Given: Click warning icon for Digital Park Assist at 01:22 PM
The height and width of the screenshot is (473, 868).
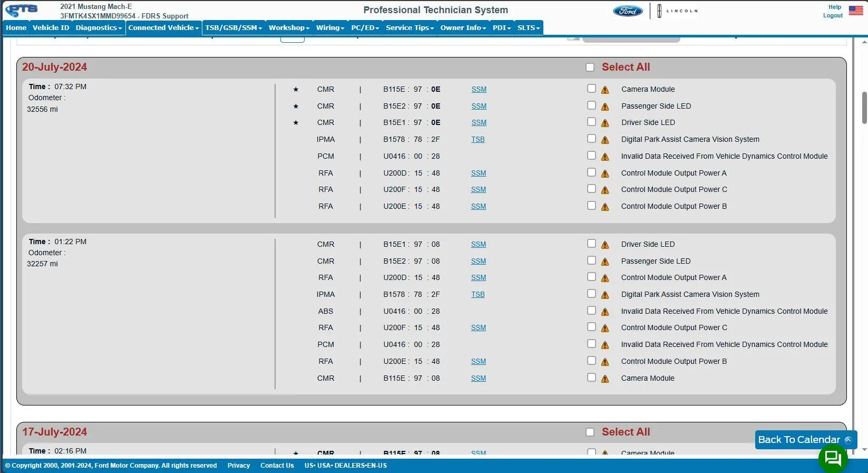Looking at the screenshot, I should 605,295.
